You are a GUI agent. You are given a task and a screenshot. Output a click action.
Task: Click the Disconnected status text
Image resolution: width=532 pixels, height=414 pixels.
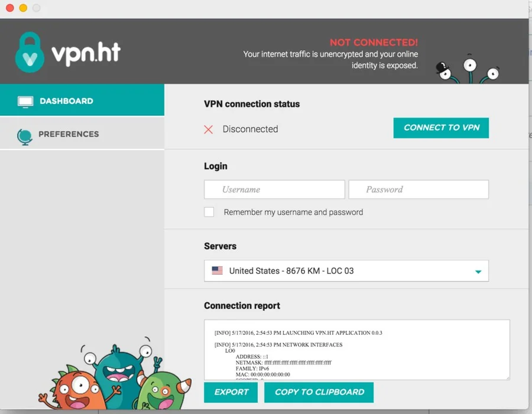pos(251,129)
